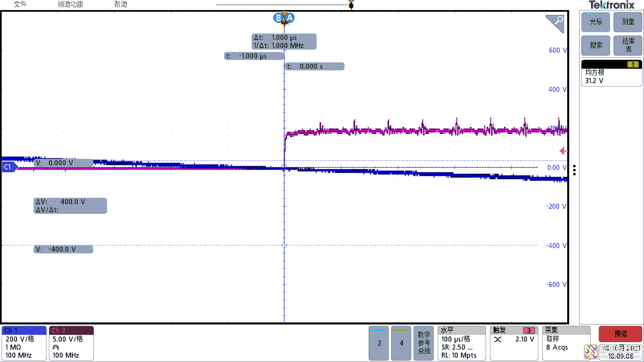Click the trigger slope edge icon
The width and height of the screenshot is (644, 362).
[498, 340]
